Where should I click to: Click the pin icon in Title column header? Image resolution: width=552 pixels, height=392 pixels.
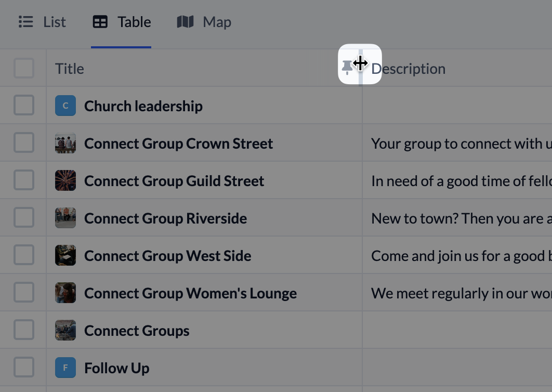click(347, 67)
